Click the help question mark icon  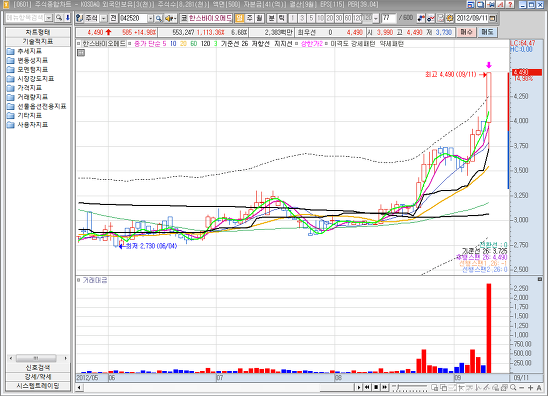510,5
